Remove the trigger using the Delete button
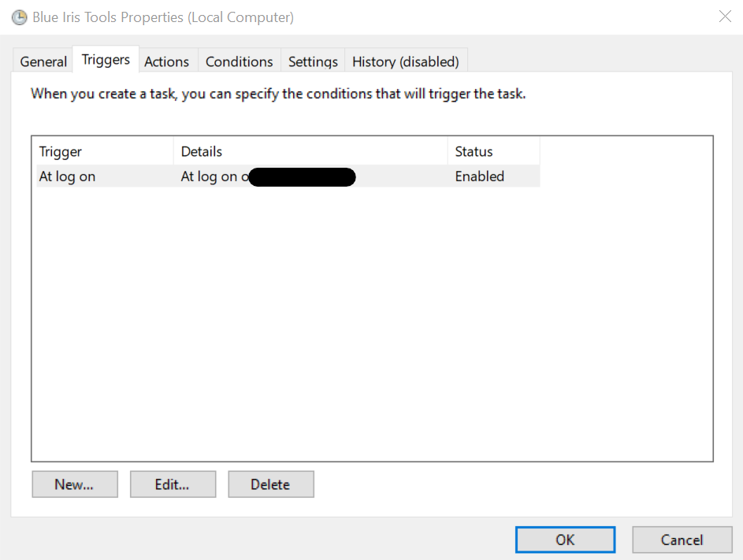The width and height of the screenshot is (743, 560). (x=270, y=484)
